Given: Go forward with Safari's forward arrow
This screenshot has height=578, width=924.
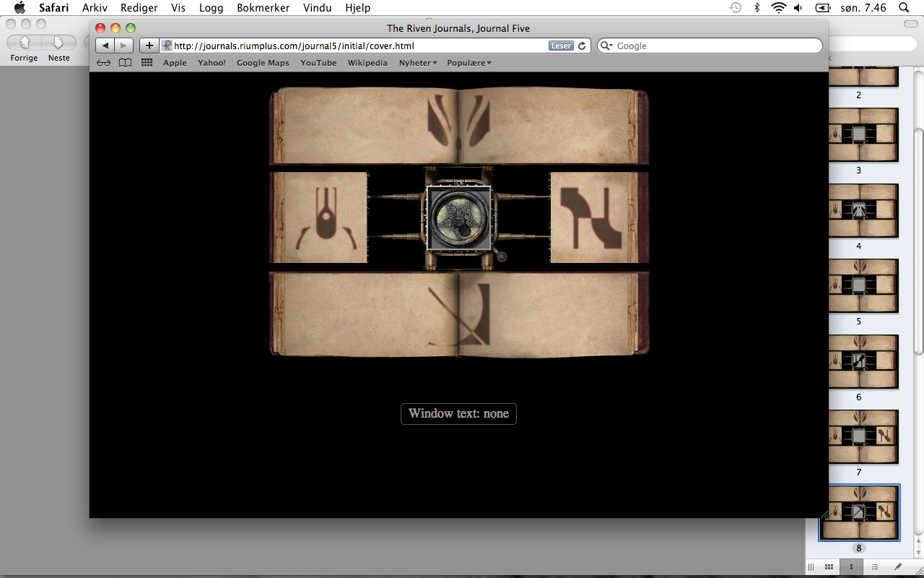Looking at the screenshot, I should (124, 46).
